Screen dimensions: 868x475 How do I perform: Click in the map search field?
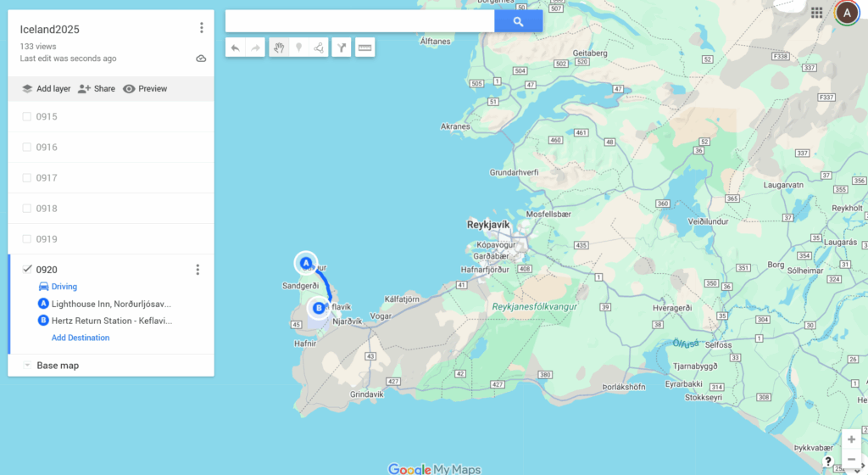point(359,21)
